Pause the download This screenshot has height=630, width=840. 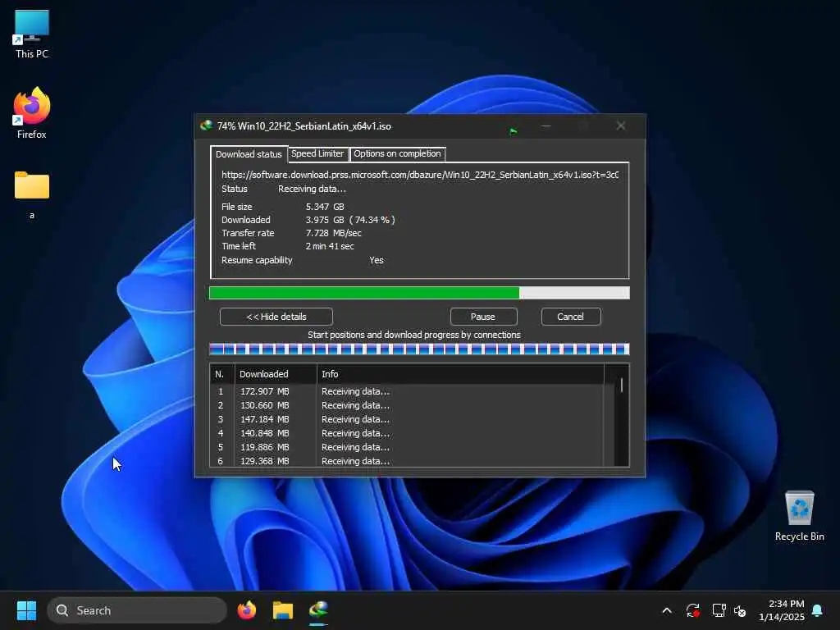tap(483, 317)
